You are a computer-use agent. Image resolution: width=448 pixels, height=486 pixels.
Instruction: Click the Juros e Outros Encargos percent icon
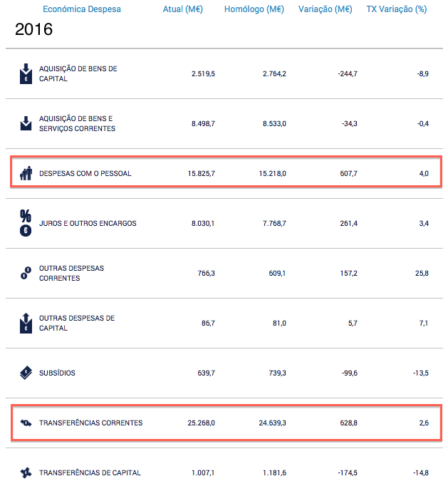(26, 223)
